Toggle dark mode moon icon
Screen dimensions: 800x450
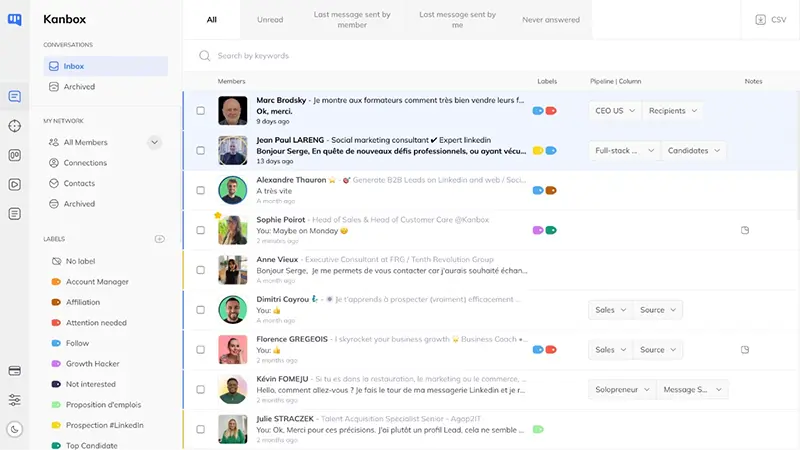click(14, 429)
